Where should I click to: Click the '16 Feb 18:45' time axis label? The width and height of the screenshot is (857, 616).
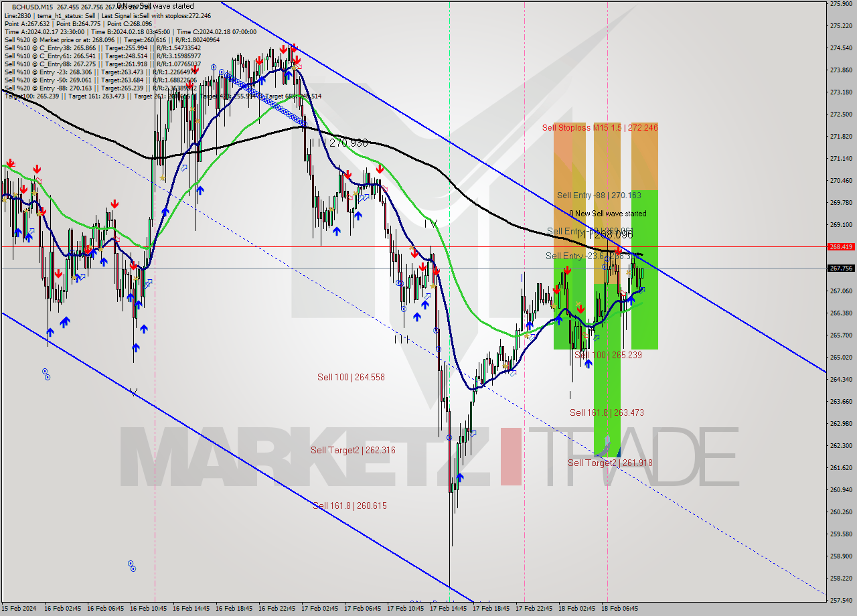pos(234,609)
